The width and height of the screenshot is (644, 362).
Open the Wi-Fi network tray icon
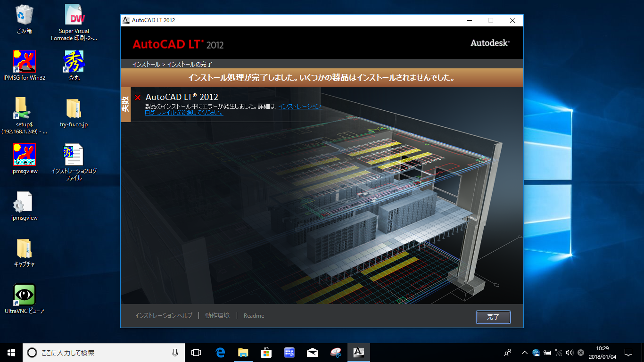[559, 352]
